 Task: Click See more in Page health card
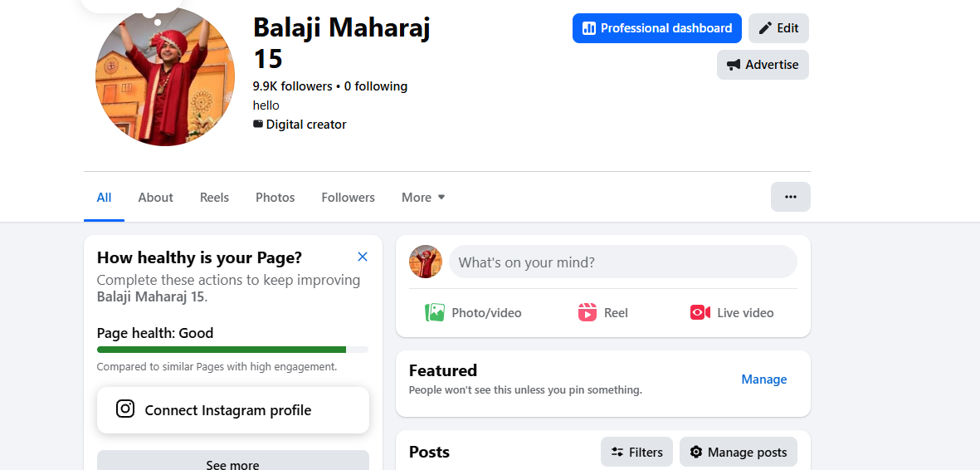(232, 461)
